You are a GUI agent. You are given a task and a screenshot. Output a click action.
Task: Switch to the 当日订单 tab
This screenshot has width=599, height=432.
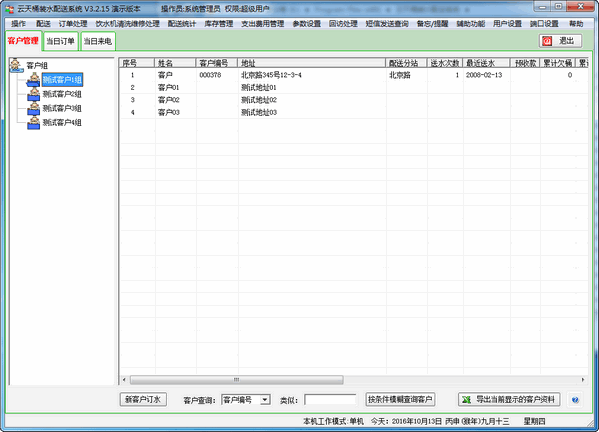point(60,41)
